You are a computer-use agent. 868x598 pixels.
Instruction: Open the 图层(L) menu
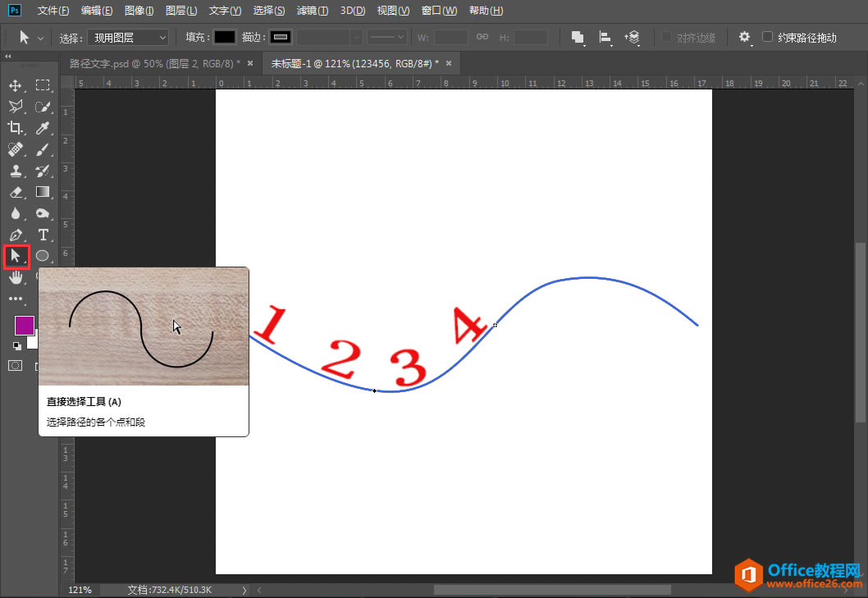click(181, 11)
